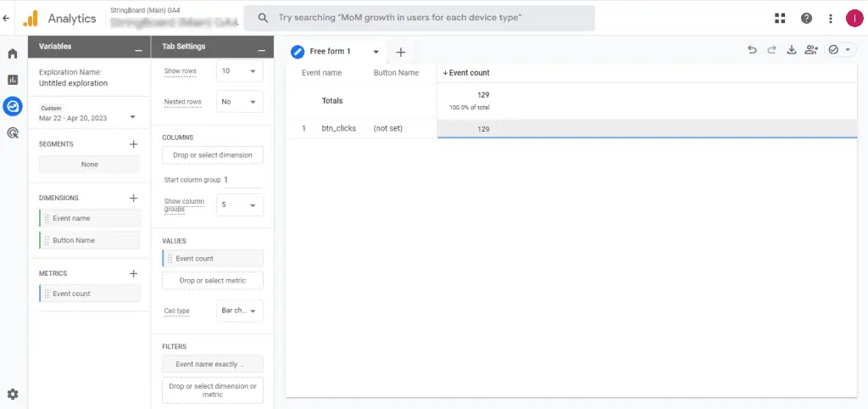Click the download export data icon

point(792,50)
